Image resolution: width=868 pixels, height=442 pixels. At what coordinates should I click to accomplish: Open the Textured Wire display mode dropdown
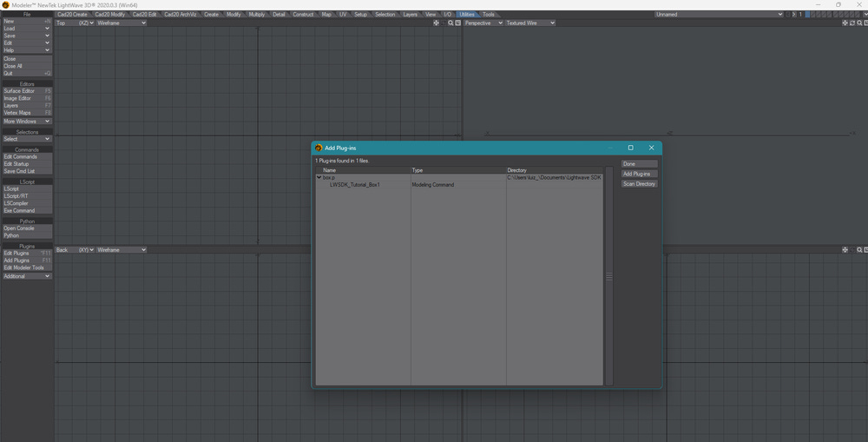pyautogui.click(x=529, y=23)
